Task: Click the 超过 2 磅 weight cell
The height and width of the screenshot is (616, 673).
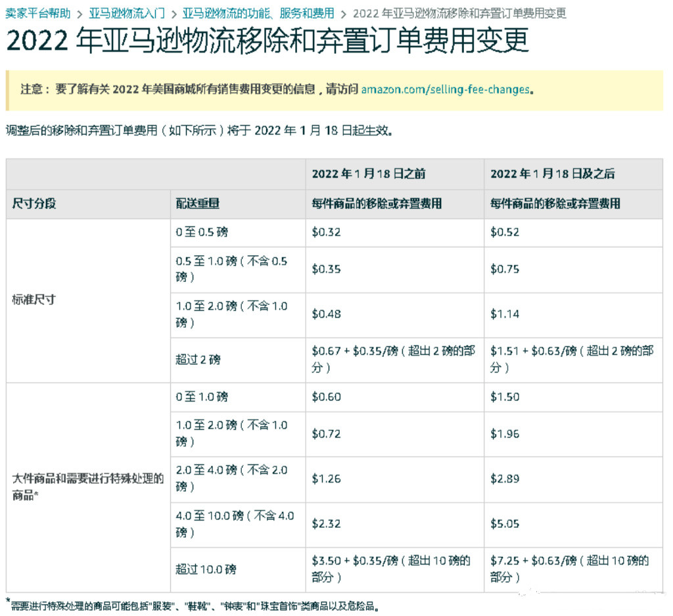Action: 198,360
